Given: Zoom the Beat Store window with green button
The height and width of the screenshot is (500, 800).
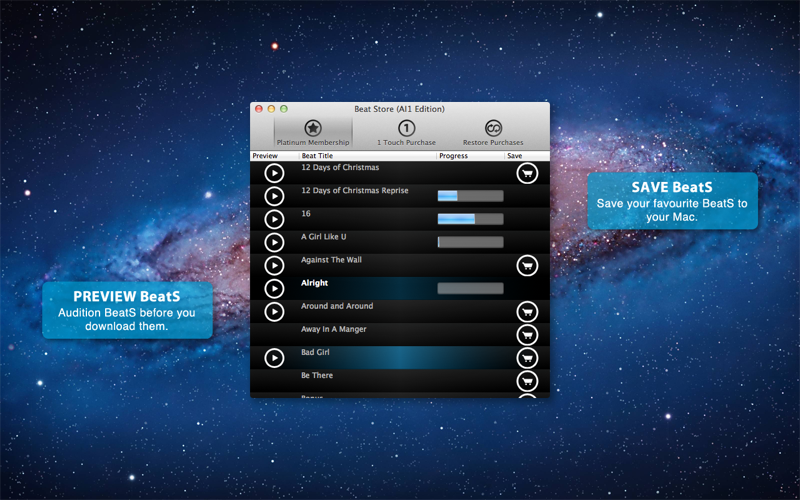Looking at the screenshot, I should (284, 109).
